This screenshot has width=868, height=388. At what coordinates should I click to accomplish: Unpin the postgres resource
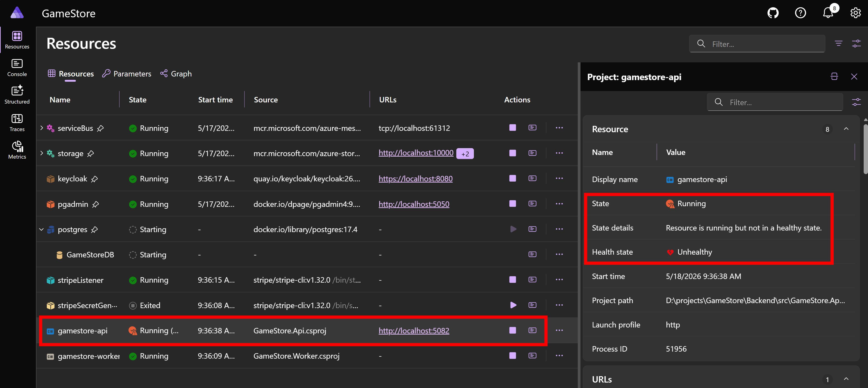94,230
